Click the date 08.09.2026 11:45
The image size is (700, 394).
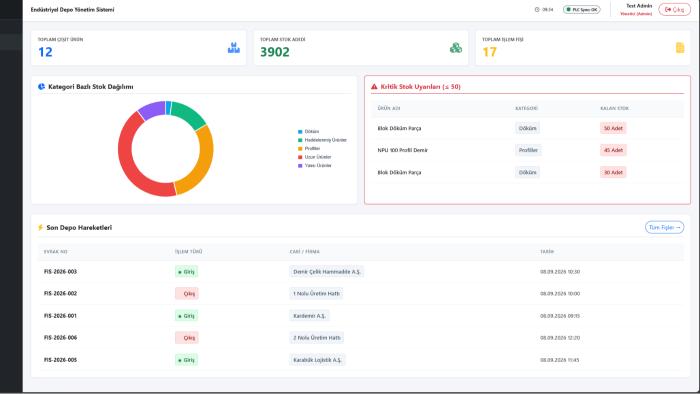point(559,360)
